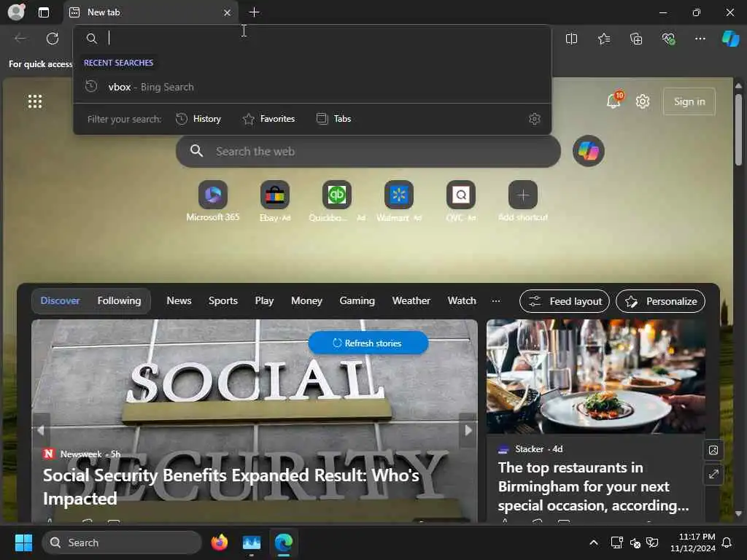
Task: Open Copilot button beside search box
Action: 589,152
